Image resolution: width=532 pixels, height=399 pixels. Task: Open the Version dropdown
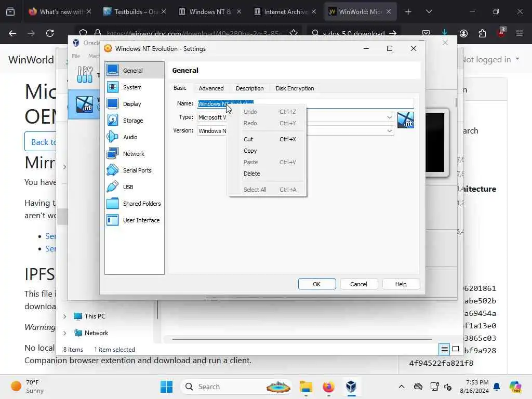(389, 131)
